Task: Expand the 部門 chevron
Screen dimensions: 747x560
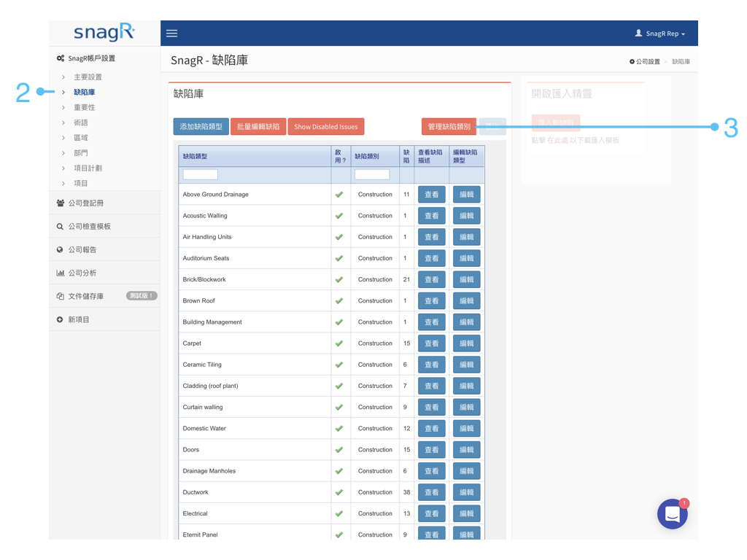Action: 63,153
